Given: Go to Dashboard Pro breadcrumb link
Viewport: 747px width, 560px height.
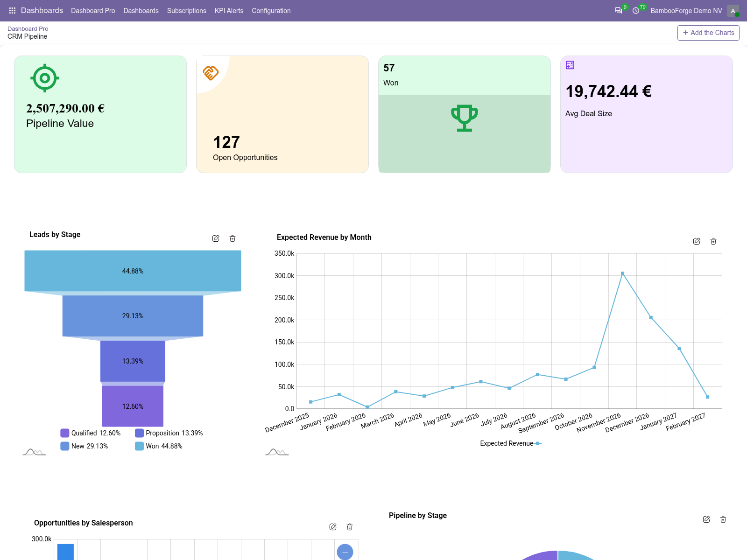Looking at the screenshot, I should click(28, 28).
